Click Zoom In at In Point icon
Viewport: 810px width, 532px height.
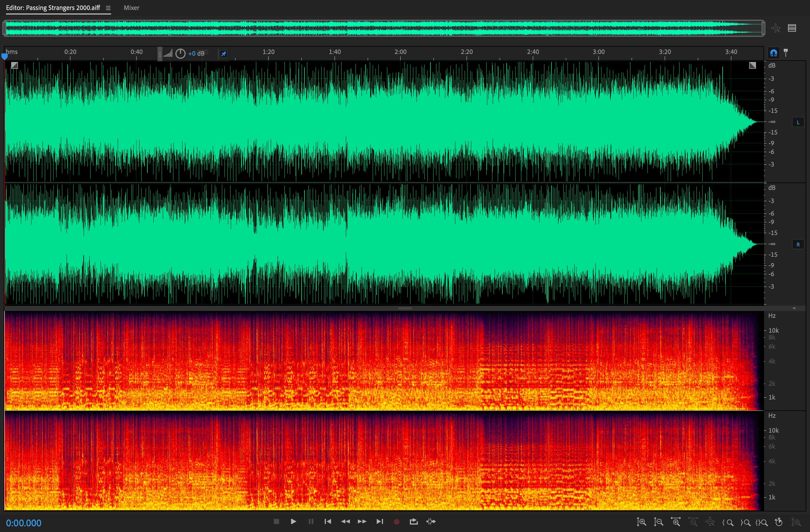coord(728,523)
